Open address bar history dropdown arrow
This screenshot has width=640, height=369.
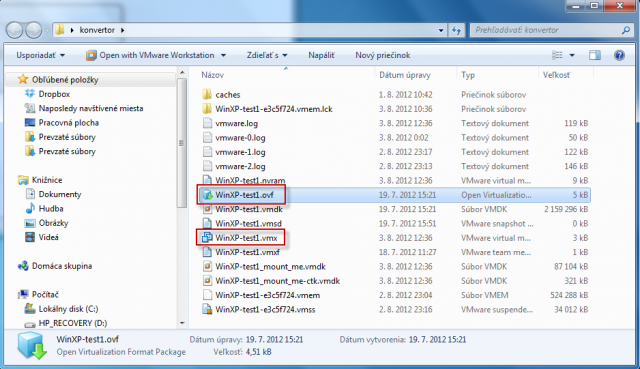(441, 30)
